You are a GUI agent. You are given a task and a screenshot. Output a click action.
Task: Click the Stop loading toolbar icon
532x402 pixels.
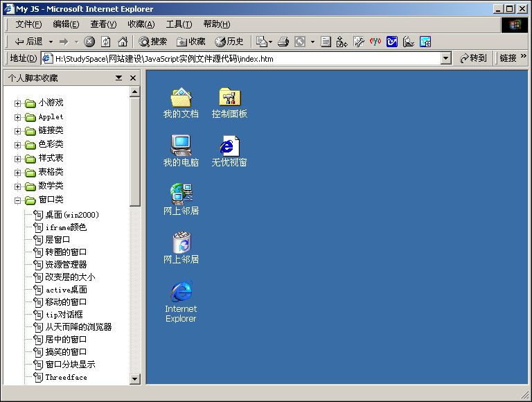[89, 42]
